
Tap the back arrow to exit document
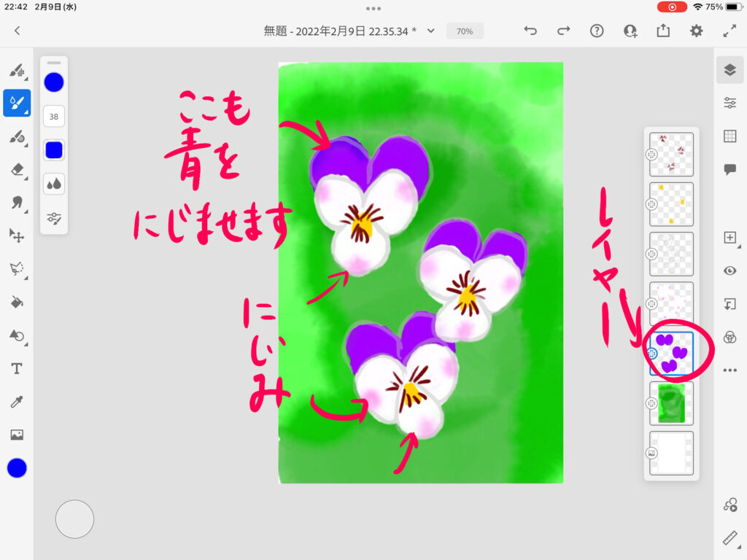[x=17, y=31]
